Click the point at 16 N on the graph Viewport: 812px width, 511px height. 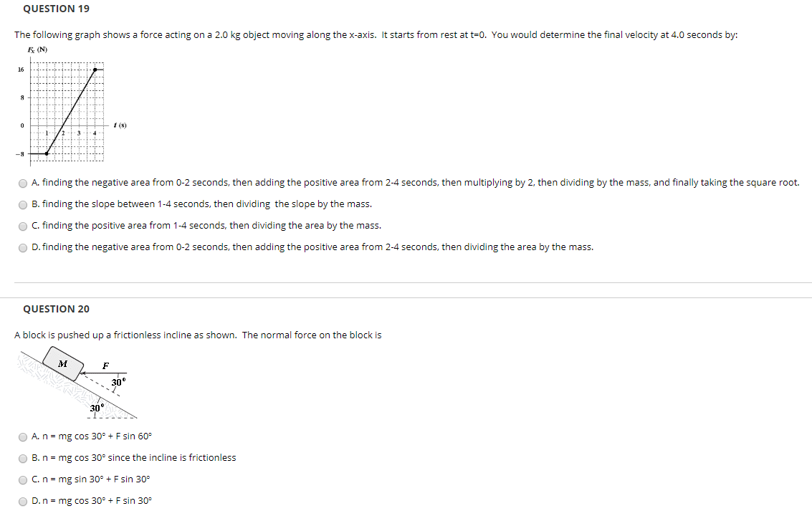click(95, 70)
